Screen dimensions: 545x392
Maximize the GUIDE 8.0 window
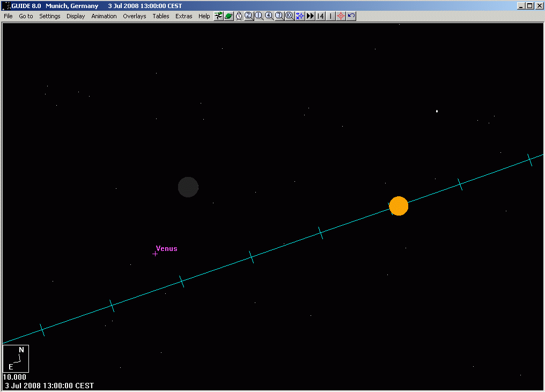[x=529, y=6]
